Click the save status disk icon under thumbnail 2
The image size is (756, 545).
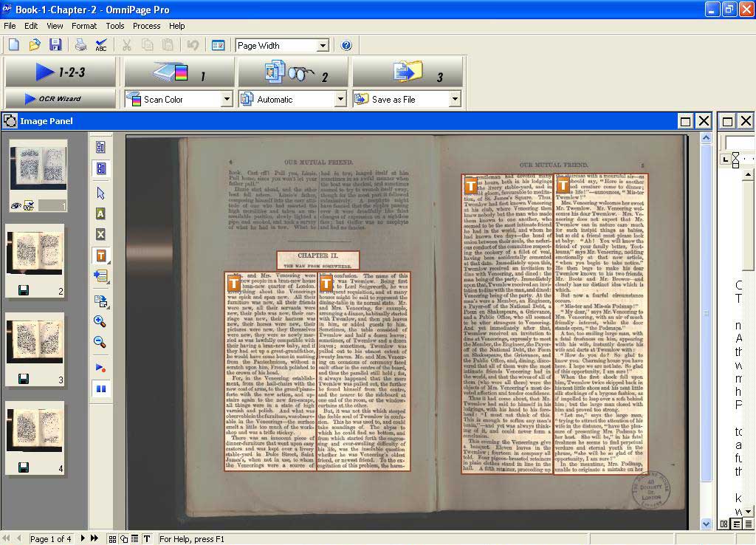[23, 290]
